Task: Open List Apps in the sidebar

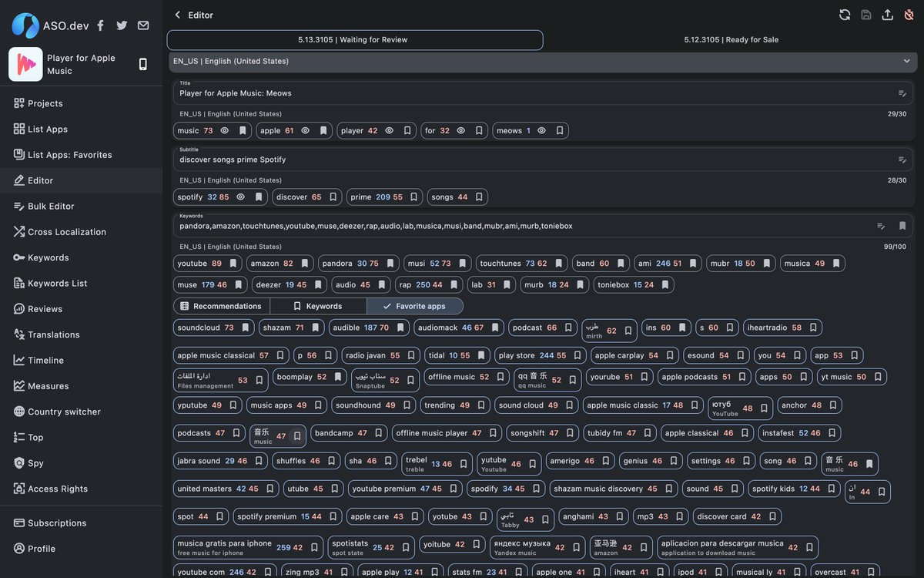Action: pos(81,129)
